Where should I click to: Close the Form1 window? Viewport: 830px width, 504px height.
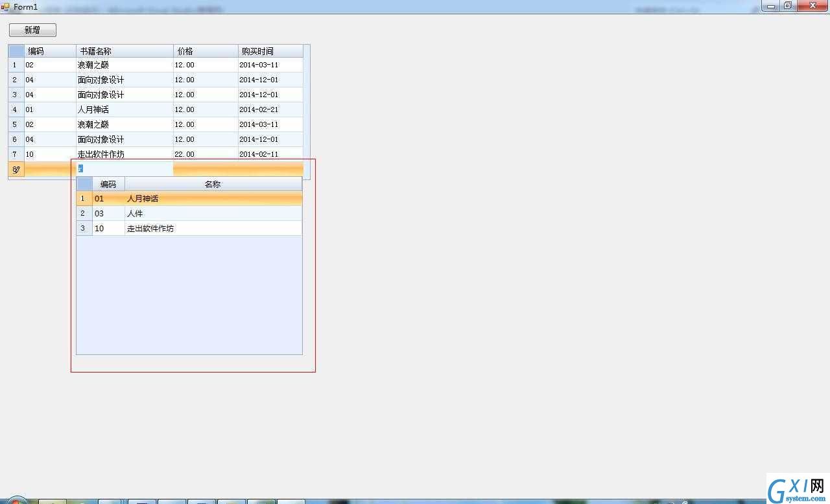coord(812,6)
